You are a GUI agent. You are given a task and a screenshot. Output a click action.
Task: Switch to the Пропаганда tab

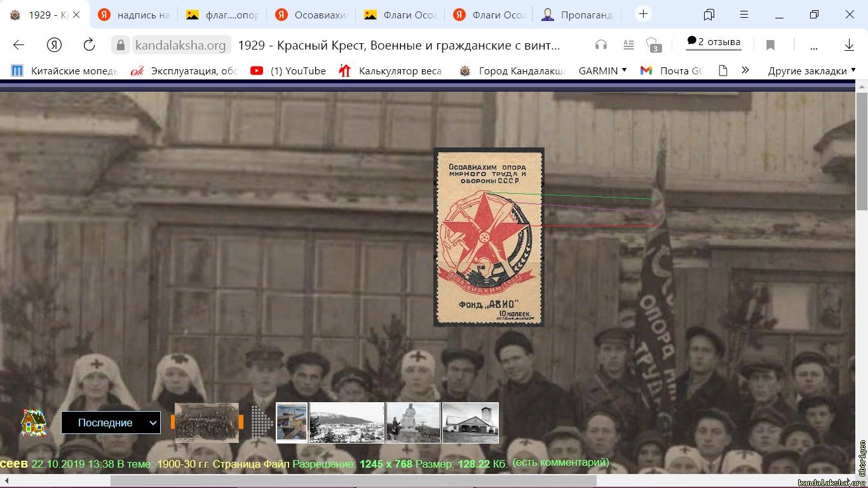coord(578,15)
